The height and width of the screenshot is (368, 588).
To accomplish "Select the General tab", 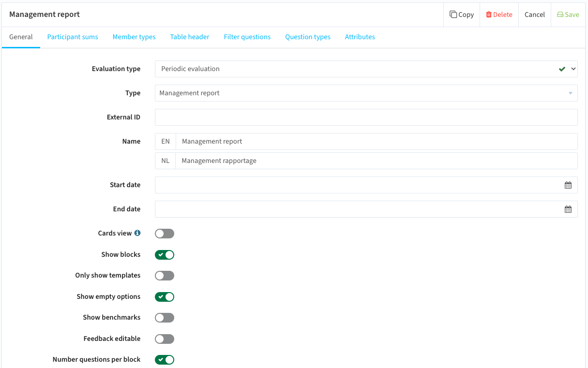I will 21,37.
